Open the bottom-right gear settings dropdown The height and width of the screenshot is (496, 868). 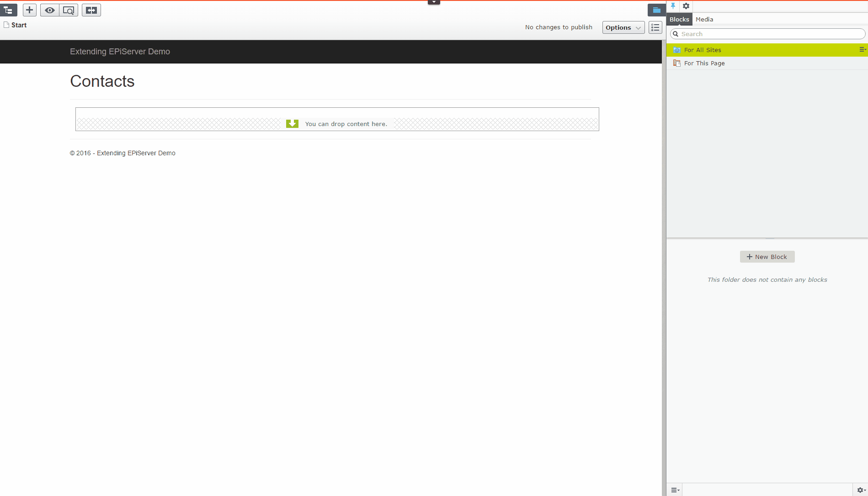tap(861, 490)
